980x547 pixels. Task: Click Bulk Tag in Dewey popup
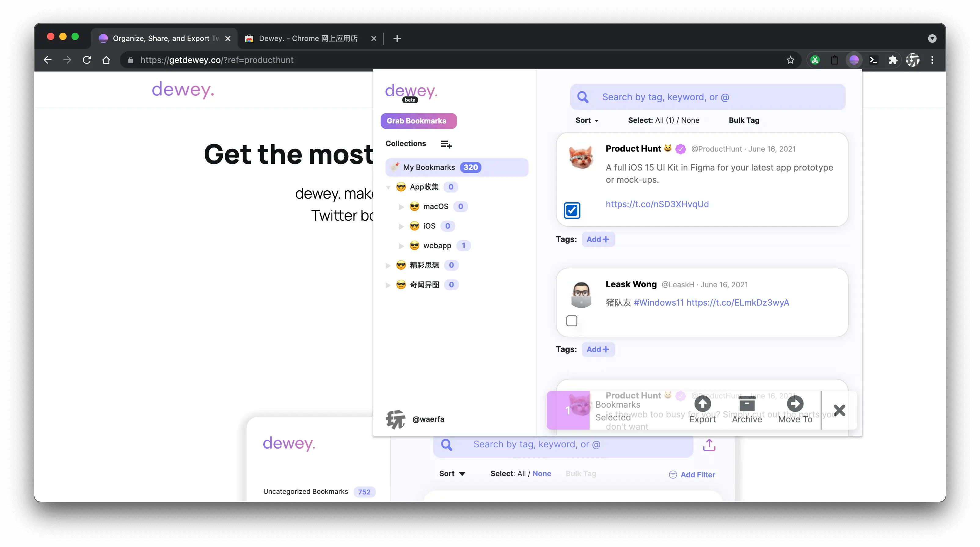(x=744, y=120)
